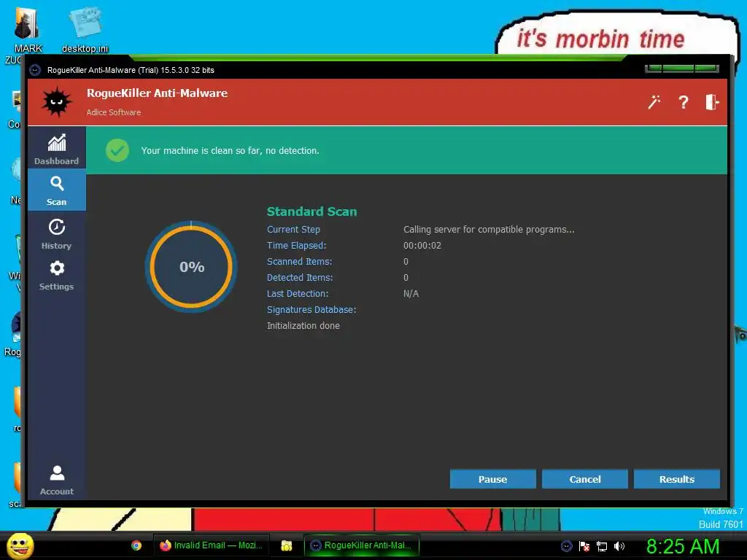Open the Dashboard sidebar section

tap(57, 149)
